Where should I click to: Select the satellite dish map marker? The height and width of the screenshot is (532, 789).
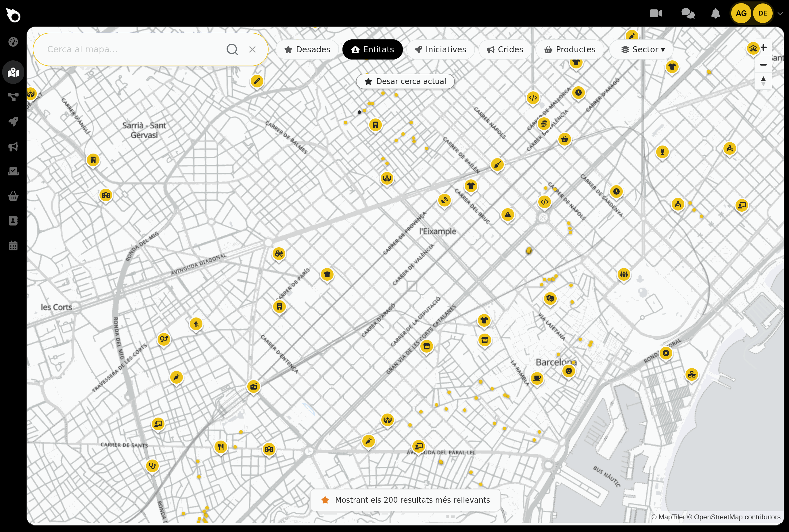tap(444, 200)
